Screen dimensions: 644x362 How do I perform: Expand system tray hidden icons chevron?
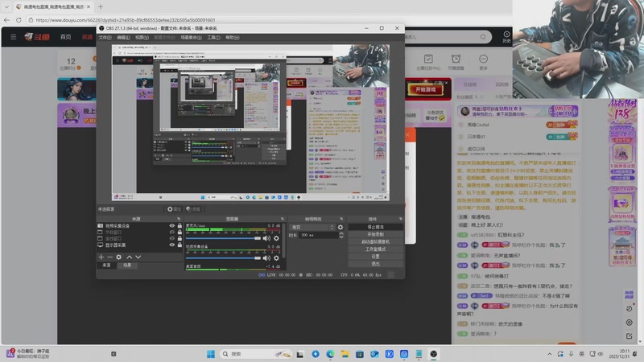(x=550, y=354)
